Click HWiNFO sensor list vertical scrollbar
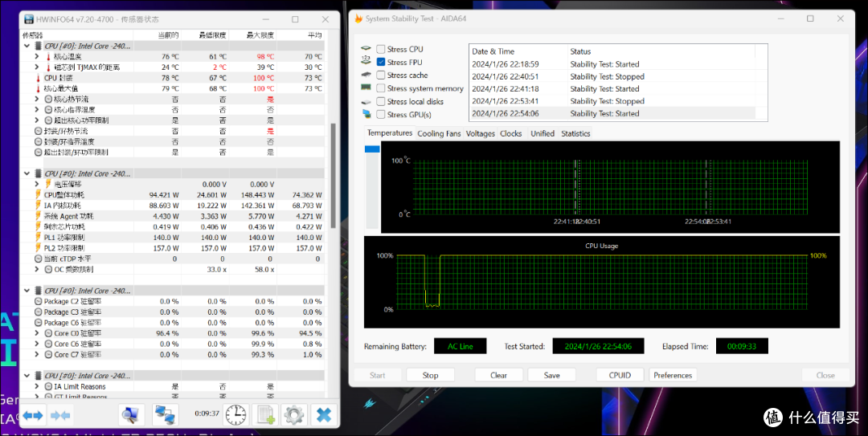The height and width of the screenshot is (436, 868). click(x=334, y=175)
